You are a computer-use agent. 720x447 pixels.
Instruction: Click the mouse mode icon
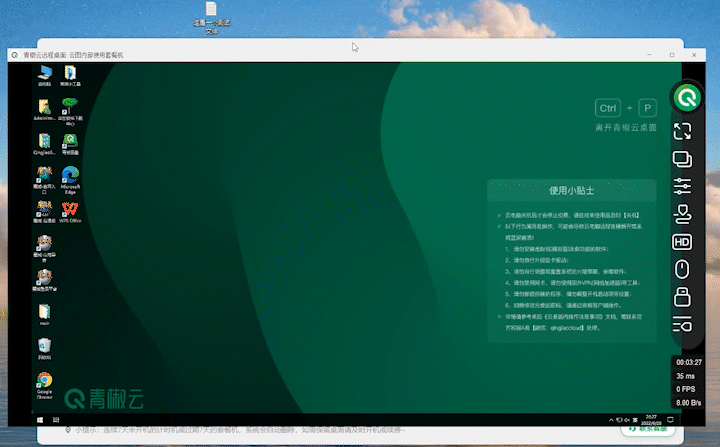click(682, 269)
